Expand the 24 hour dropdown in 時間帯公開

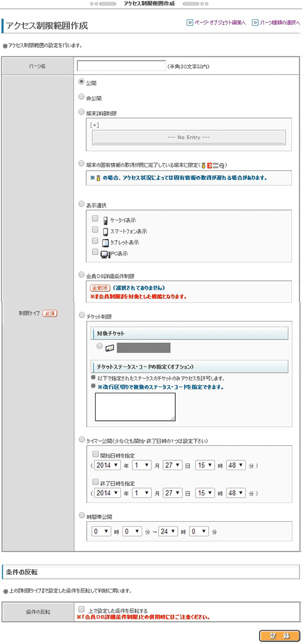169,531
